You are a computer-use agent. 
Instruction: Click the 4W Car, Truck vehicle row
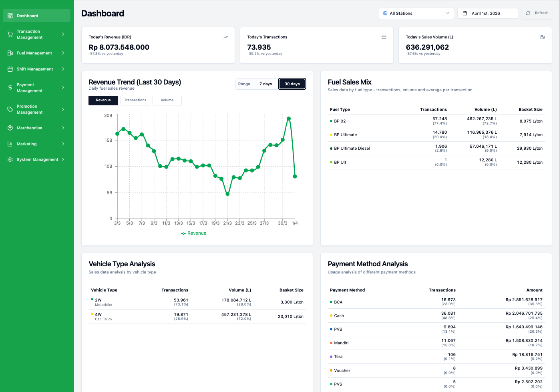pos(197,317)
